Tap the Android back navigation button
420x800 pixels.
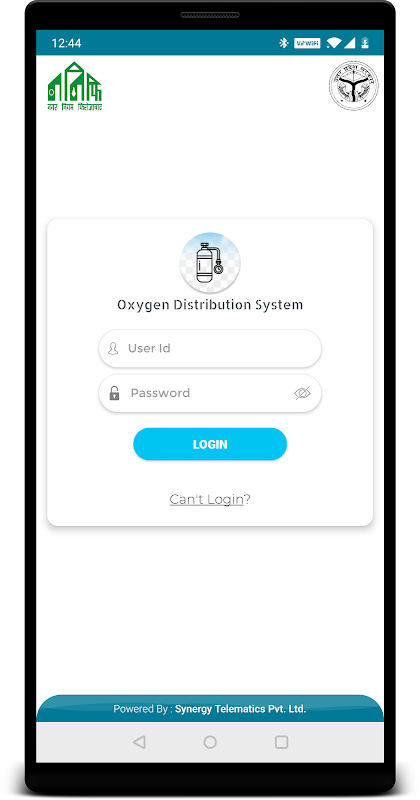coord(139,742)
